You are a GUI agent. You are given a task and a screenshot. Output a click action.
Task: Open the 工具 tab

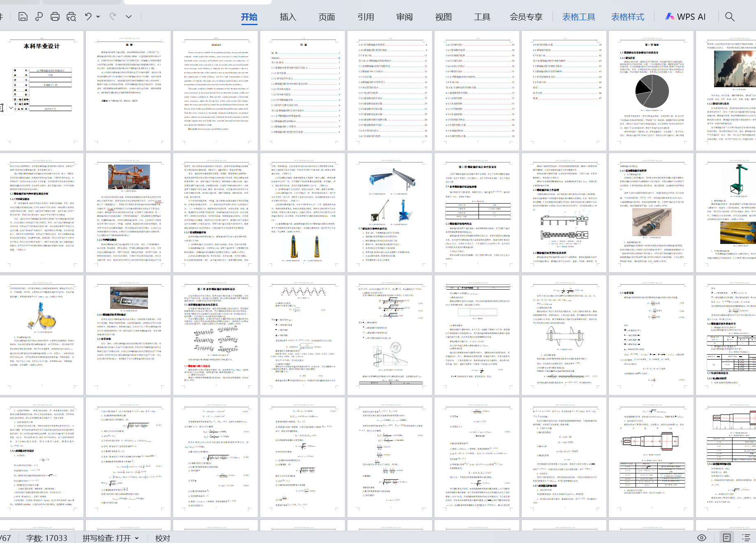(x=482, y=17)
